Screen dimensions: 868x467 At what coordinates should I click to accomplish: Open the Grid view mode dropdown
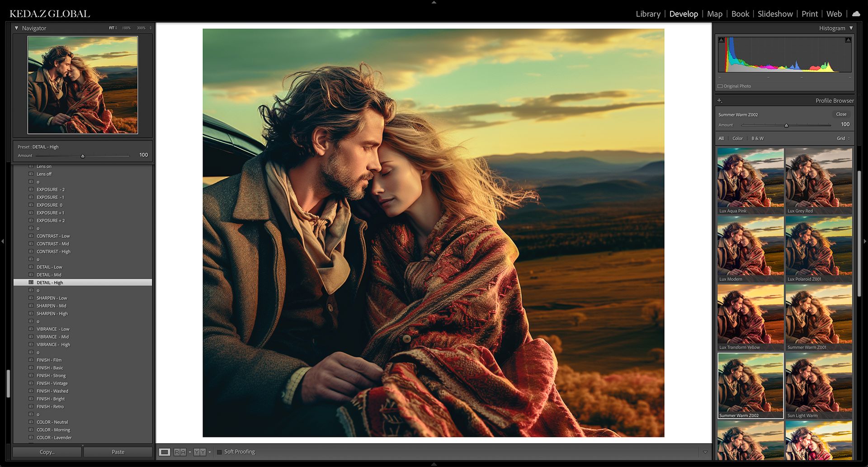[x=843, y=138]
